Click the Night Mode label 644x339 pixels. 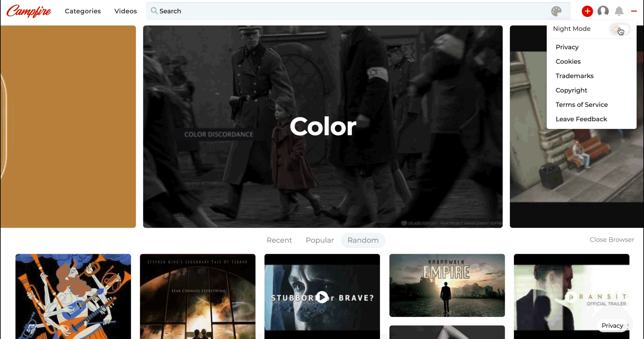(572, 29)
